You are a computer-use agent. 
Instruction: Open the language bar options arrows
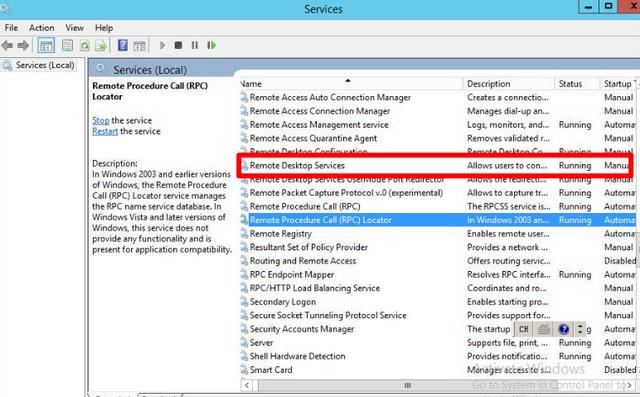point(580,329)
